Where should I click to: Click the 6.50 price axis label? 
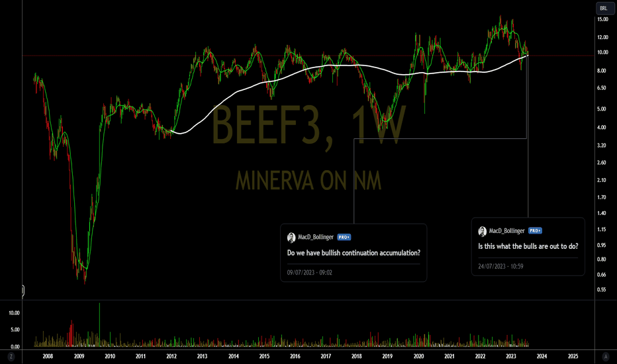pyautogui.click(x=602, y=88)
